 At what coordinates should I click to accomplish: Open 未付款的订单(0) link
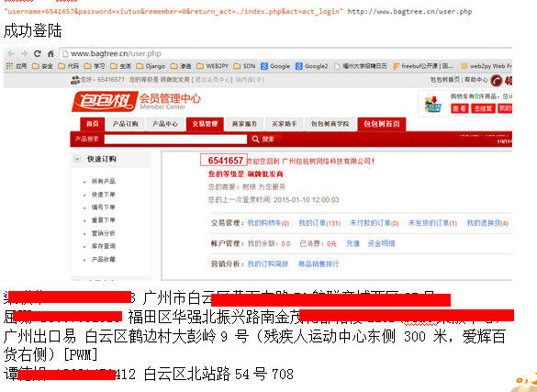(x=374, y=223)
